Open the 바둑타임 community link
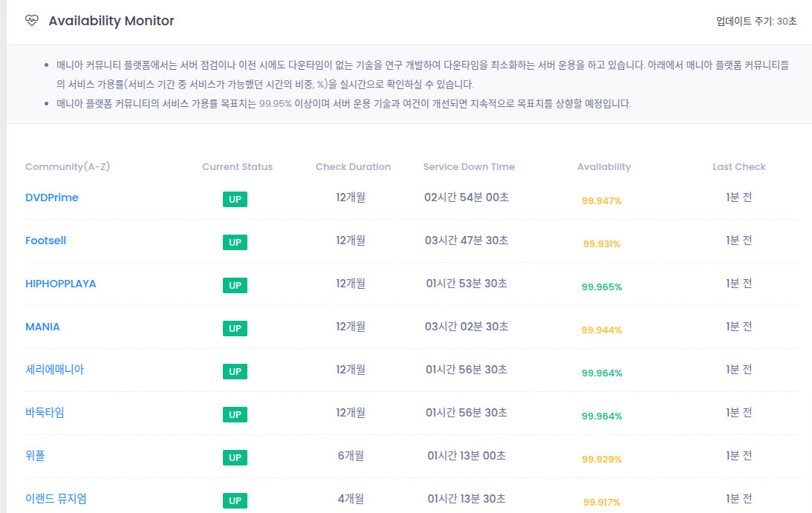Screen dimensions: 812x513 pos(45,413)
